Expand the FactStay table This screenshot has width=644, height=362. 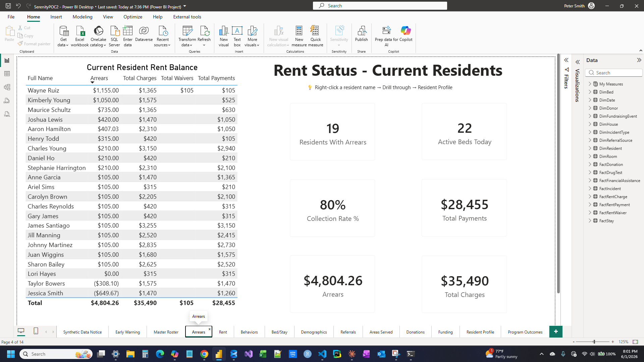pos(590,221)
